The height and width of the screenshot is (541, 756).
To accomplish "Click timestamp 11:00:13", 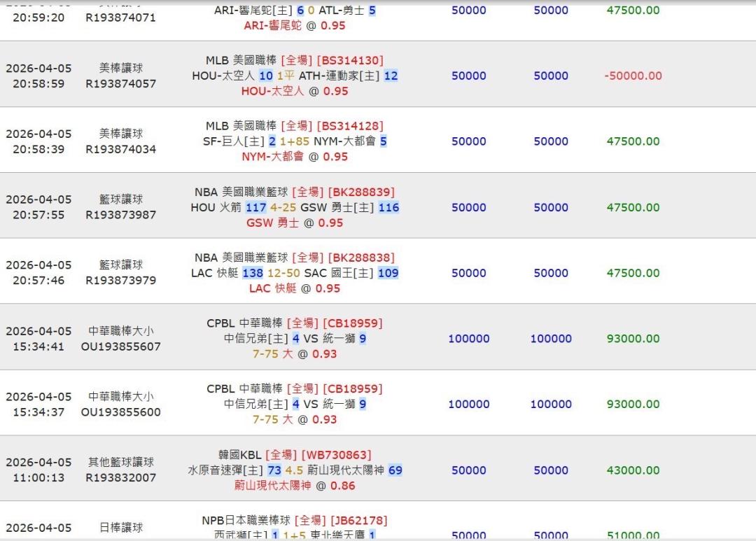I will [38, 477].
